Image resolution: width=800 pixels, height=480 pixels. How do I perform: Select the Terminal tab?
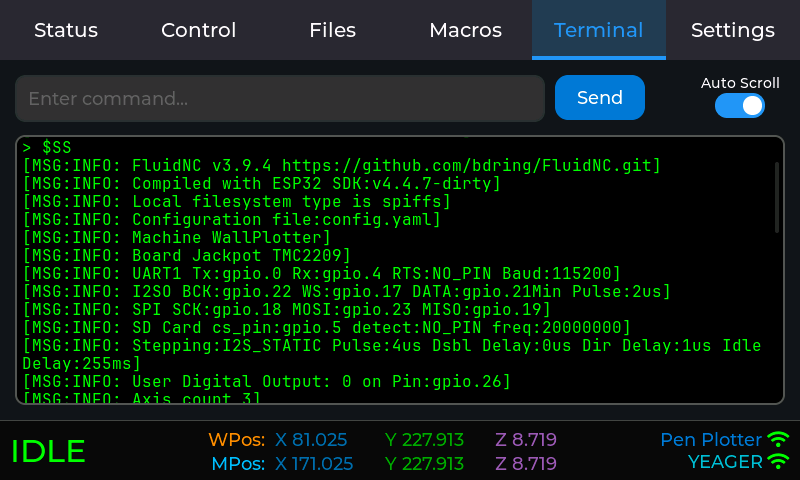coord(598,30)
